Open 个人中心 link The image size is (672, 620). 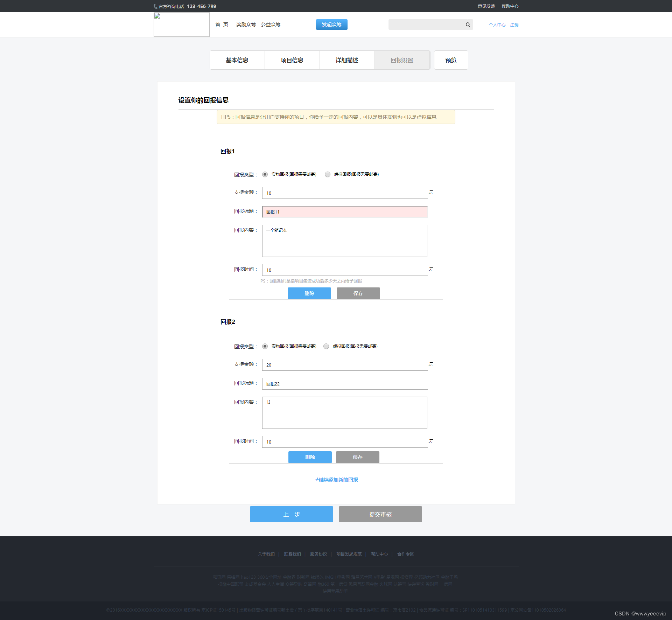click(x=497, y=25)
